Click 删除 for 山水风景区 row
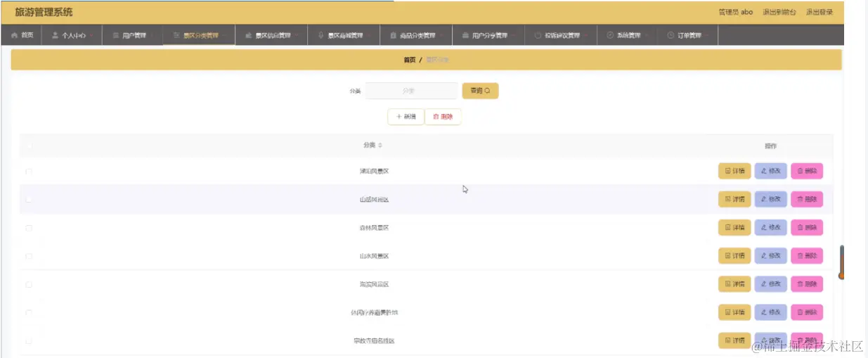The height and width of the screenshot is (358, 868). coord(807,255)
